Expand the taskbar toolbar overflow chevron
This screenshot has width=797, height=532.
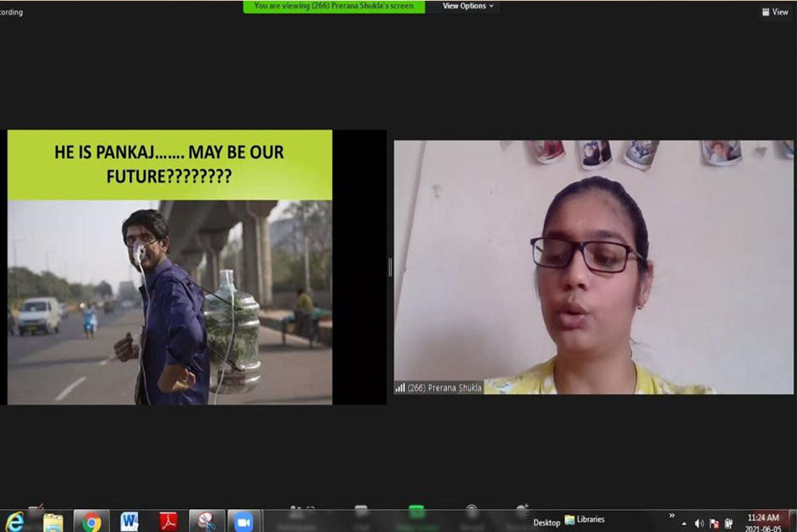(x=672, y=516)
